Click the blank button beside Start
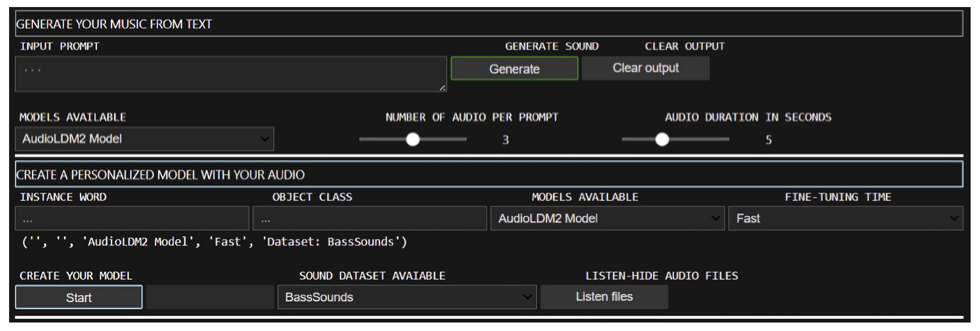The image size is (980, 331). tap(210, 297)
